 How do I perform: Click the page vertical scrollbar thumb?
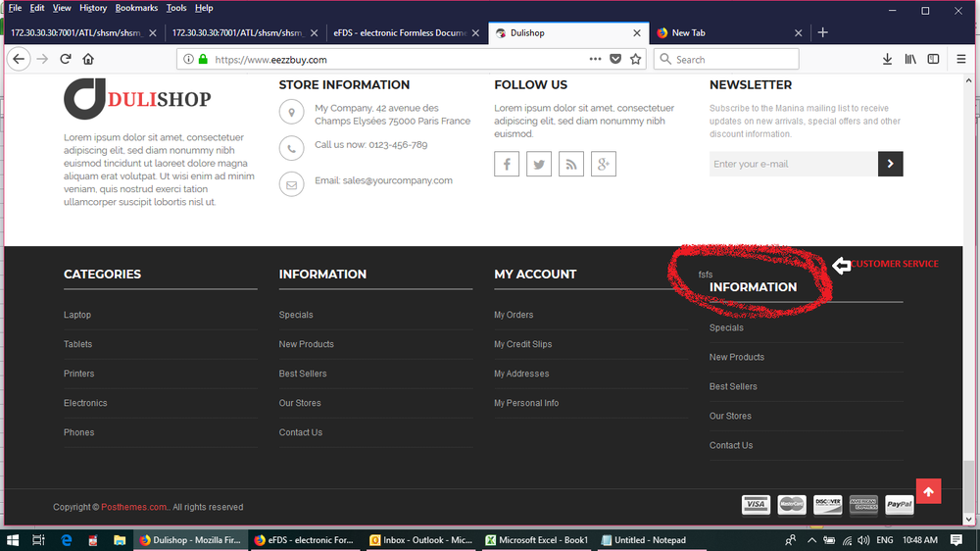tap(969, 484)
